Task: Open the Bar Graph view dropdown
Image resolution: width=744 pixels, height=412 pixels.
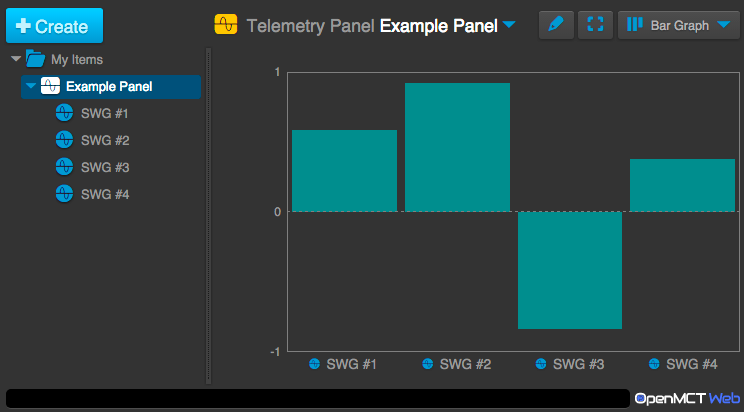Action: [x=679, y=25]
